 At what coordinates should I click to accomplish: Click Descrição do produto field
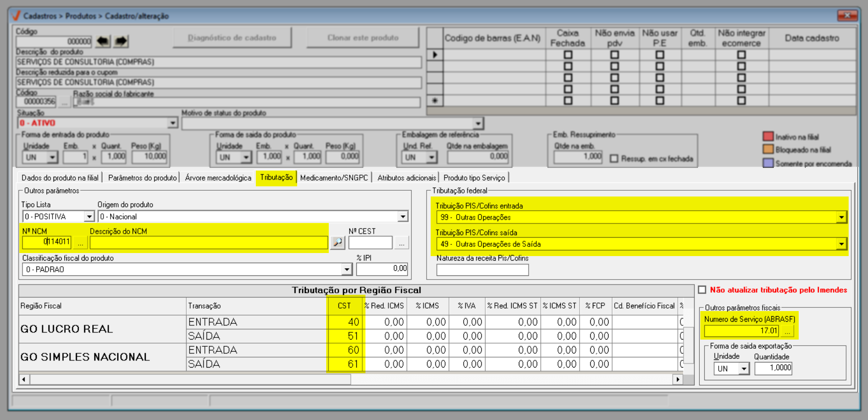click(x=219, y=62)
